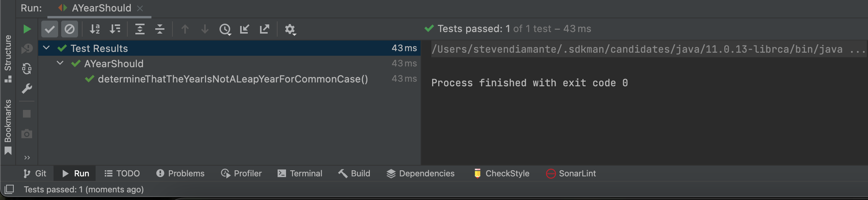Select the Test Results root row
The width and height of the screenshot is (868, 200).
pyautogui.click(x=229, y=48)
